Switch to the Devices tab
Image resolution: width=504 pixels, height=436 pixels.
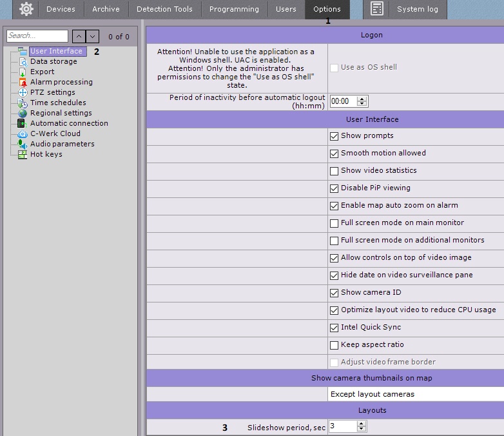[61, 9]
